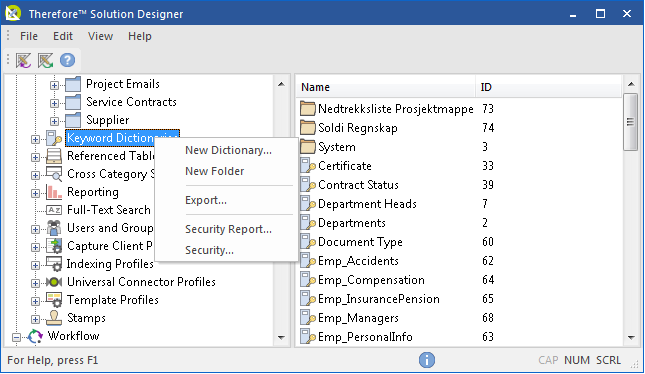Click the blue info icon in status bar
645x374 pixels.
tap(427, 360)
